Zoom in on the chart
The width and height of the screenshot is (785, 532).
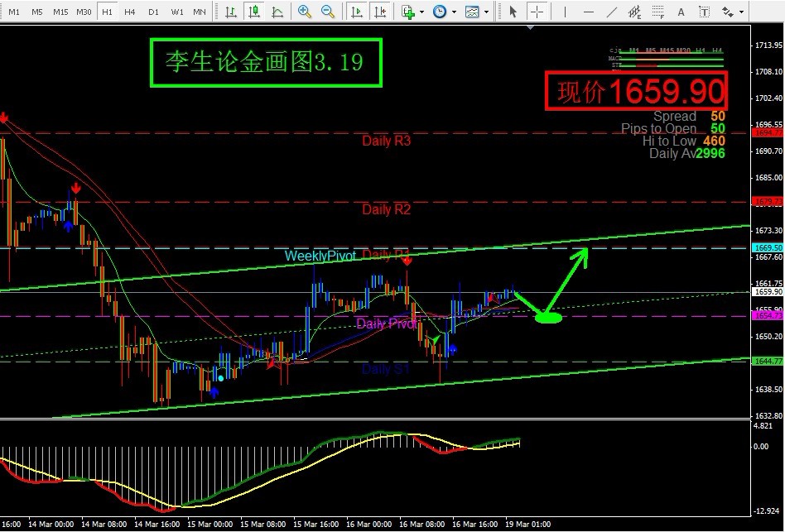tap(305, 12)
